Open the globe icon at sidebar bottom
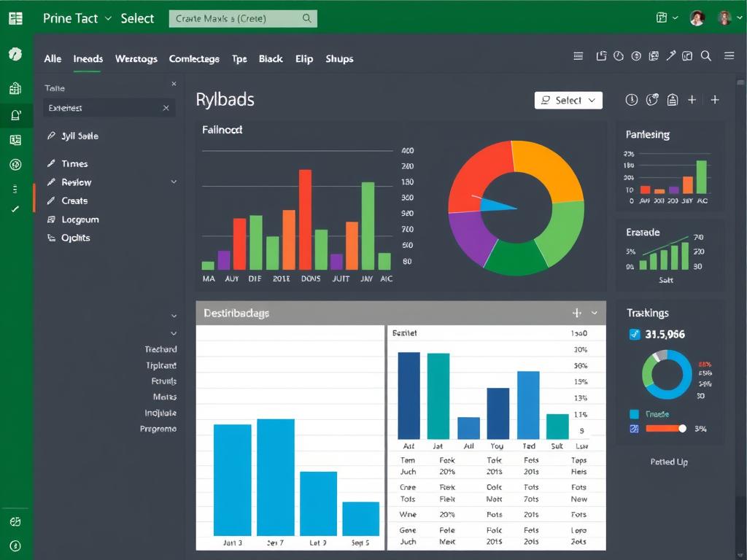This screenshot has width=747, height=560. (x=15, y=521)
